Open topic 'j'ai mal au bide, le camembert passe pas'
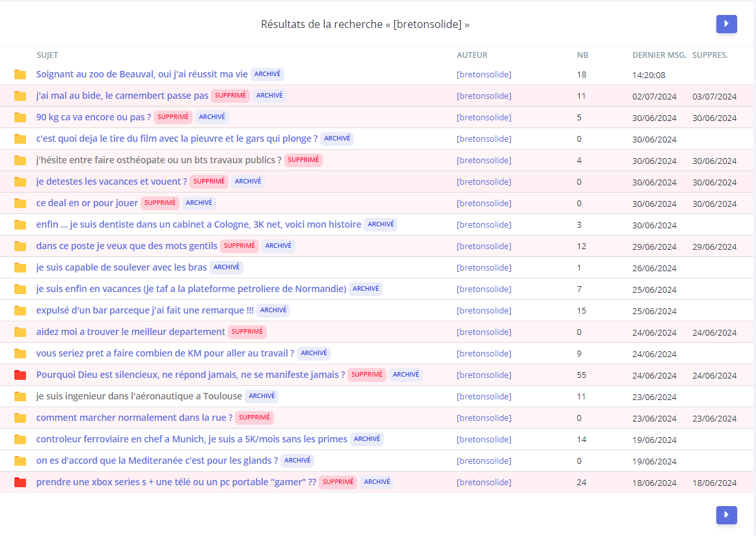 coord(122,96)
